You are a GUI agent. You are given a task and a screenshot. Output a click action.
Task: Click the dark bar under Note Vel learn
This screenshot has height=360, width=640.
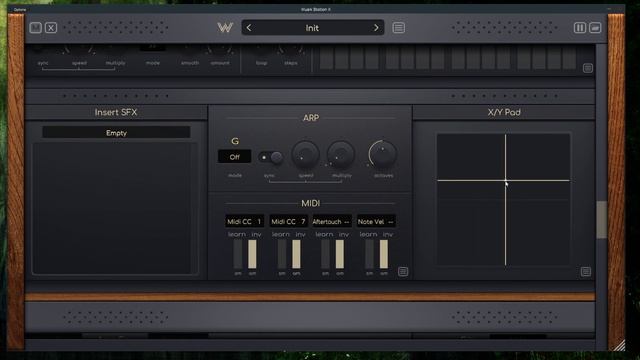pos(369,254)
